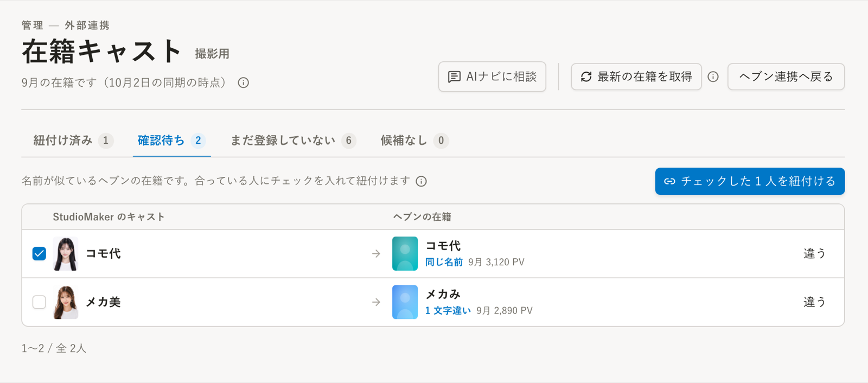
Task: Click link icon in the blue 紐付ける button
Action: pos(670,181)
